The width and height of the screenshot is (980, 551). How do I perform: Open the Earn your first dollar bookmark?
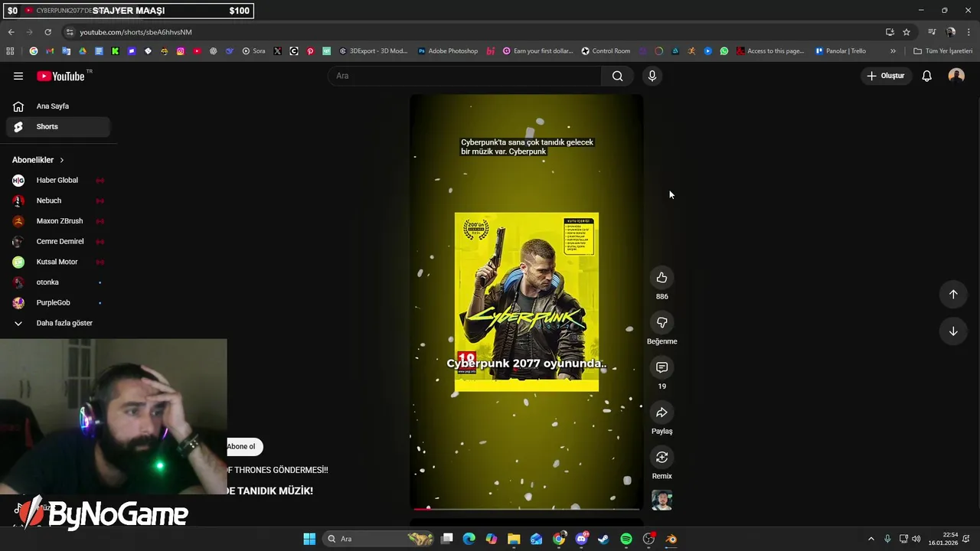tap(537, 51)
